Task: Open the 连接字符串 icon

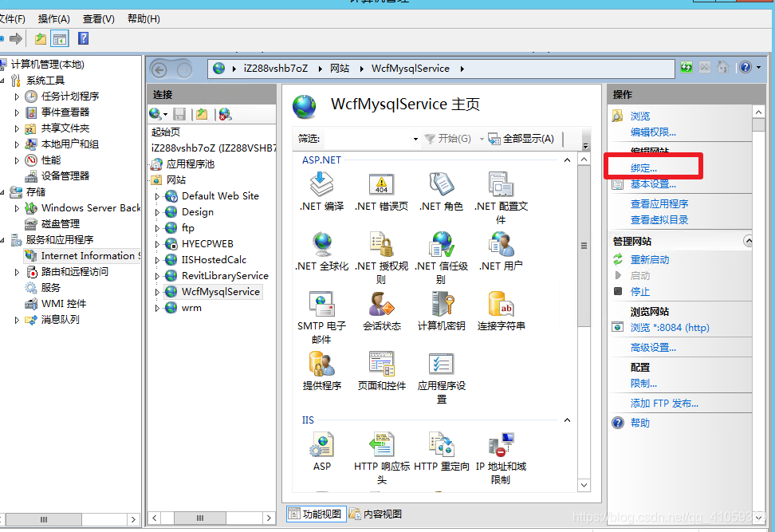Action: point(502,304)
